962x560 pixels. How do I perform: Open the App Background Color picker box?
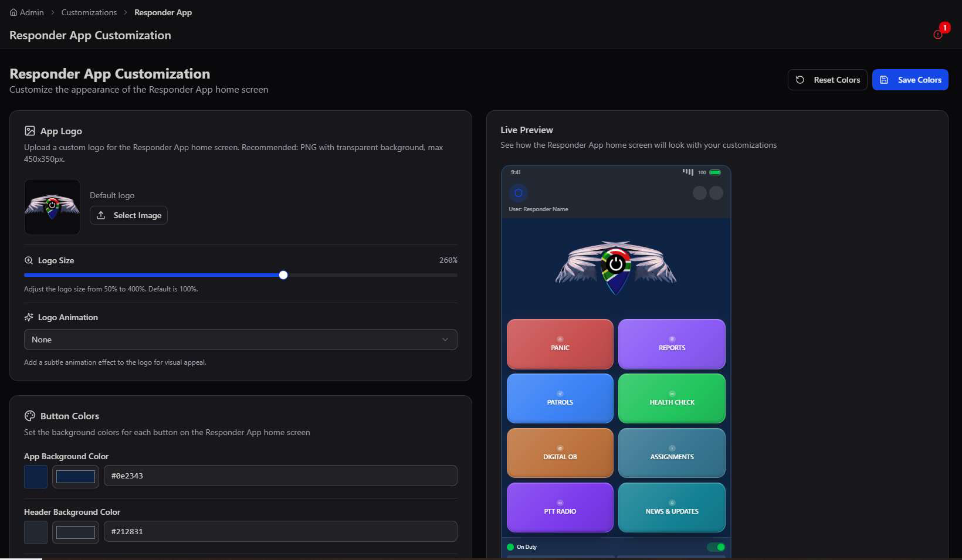click(76, 477)
